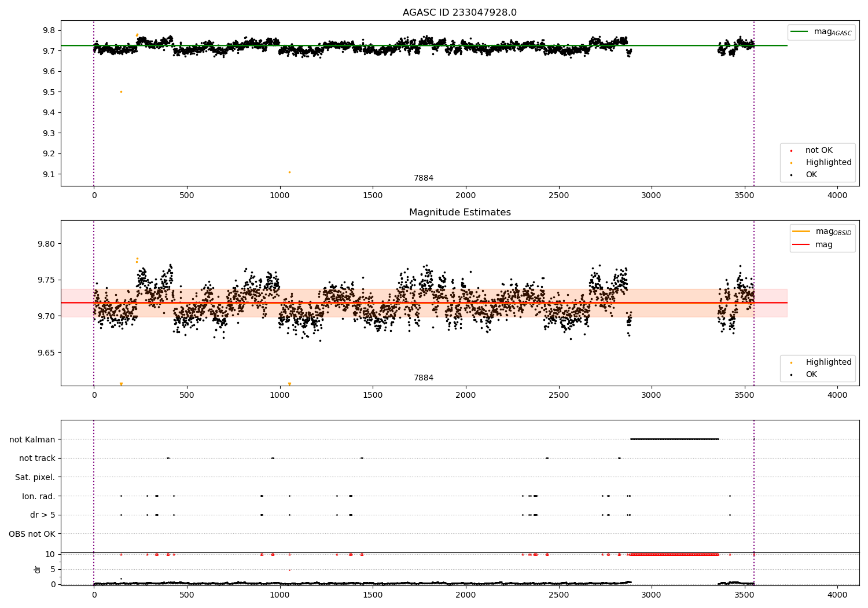Select the "mag AGASC" legend label
The image size is (868, 608).
[x=833, y=32]
